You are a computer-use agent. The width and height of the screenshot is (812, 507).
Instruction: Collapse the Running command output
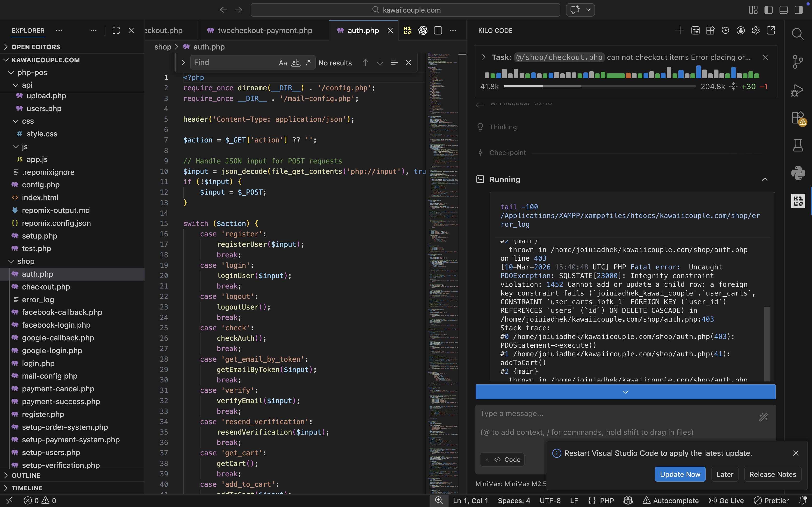(764, 179)
